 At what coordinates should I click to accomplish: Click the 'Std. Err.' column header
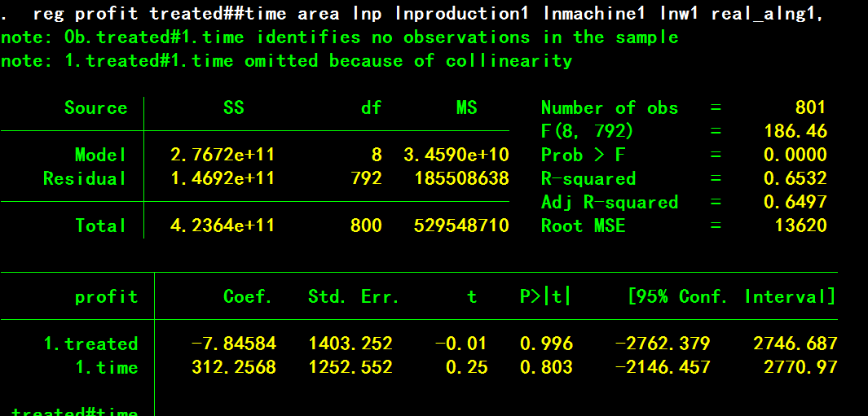click(354, 297)
